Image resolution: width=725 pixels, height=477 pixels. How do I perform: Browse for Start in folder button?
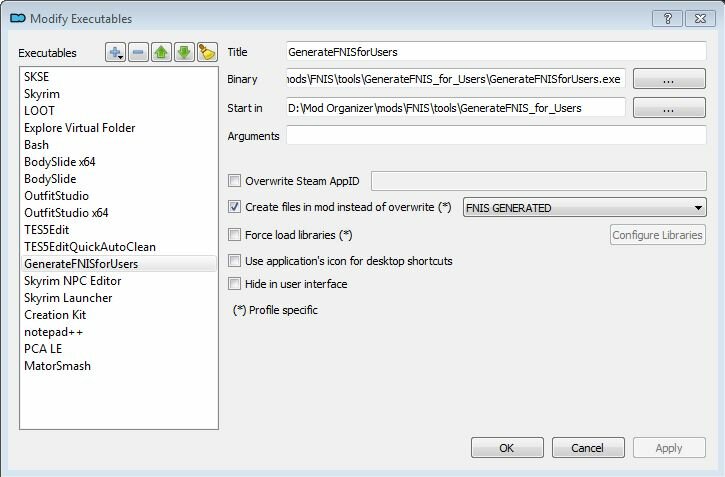669,108
